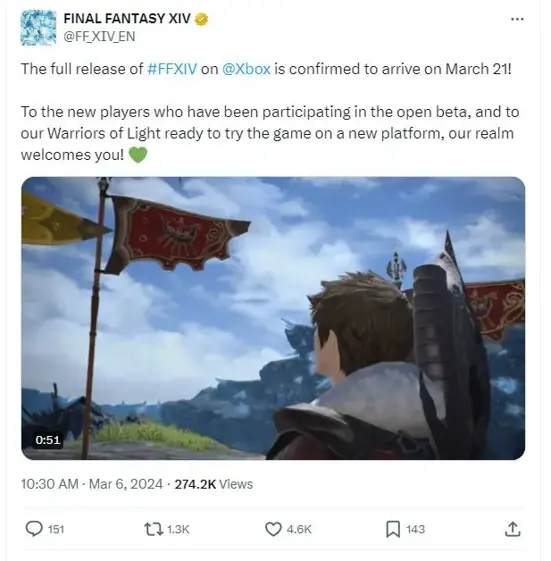Open the three-dot more options menu
This screenshot has height=561, width=551.
coord(517,19)
